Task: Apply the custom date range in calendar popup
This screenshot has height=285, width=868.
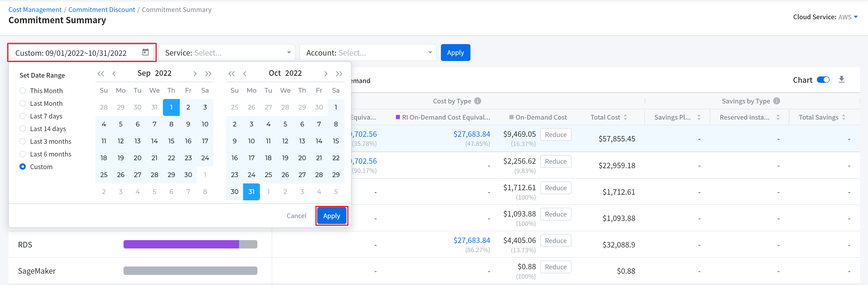Action: pyautogui.click(x=331, y=216)
